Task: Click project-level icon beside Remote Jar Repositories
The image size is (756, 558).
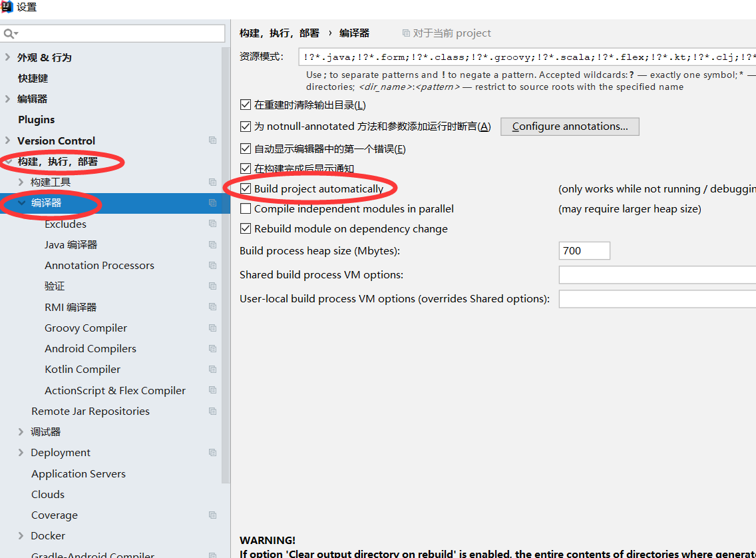Action: coord(213,412)
